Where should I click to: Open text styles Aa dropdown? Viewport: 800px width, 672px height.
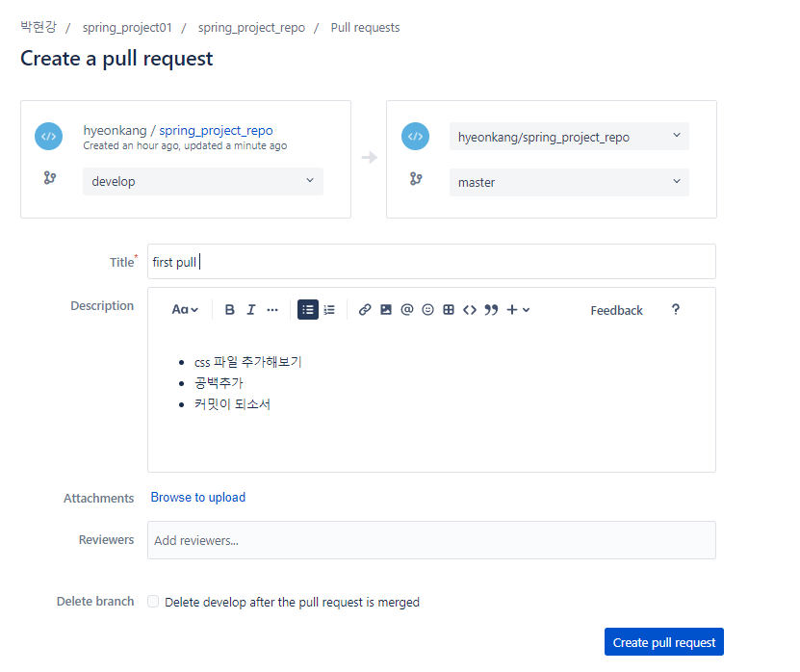tap(185, 310)
